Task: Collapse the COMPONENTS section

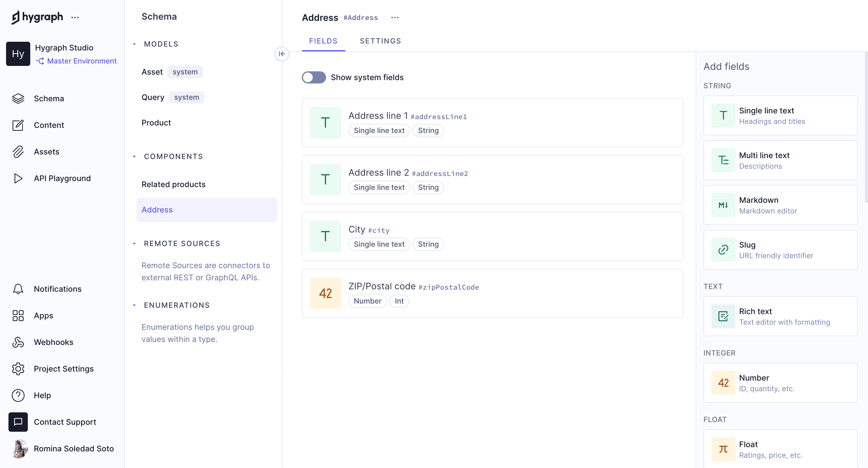Action: coord(134,156)
